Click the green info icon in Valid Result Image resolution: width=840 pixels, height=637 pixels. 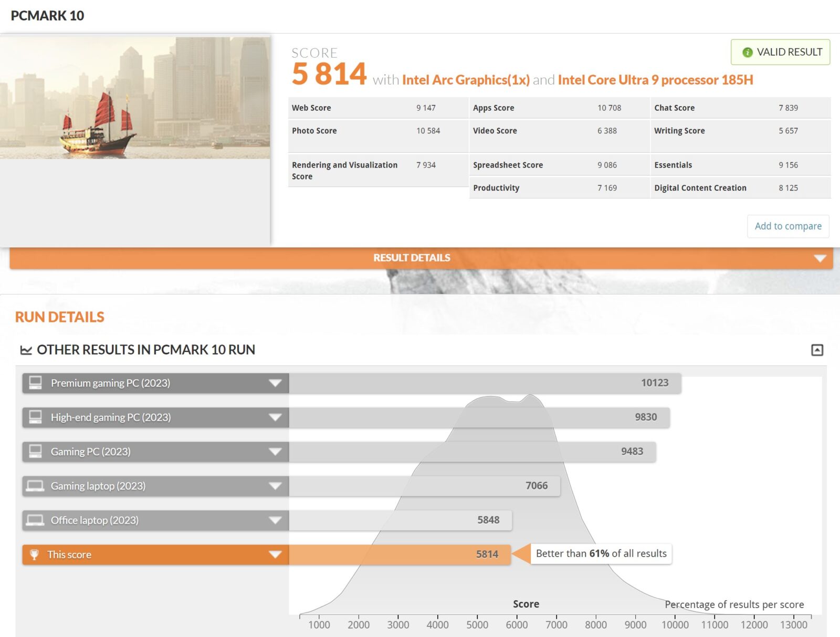click(747, 53)
